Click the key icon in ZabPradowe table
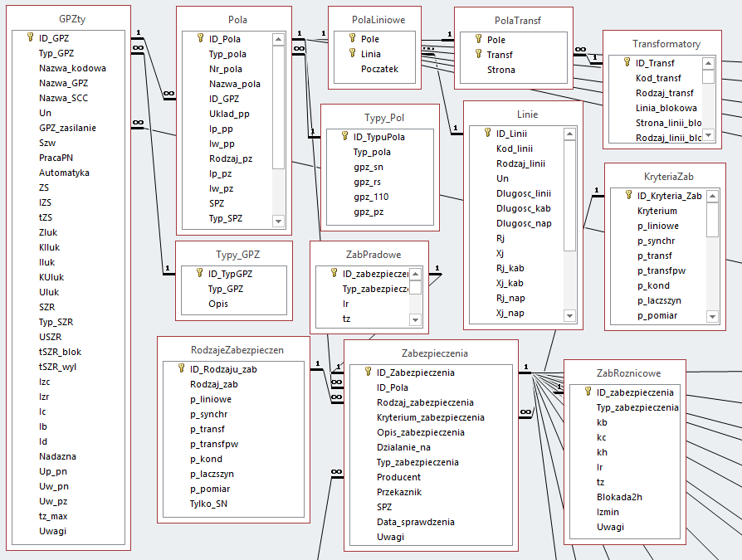This screenshot has width=742, height=560. click(x=334, y=273)
